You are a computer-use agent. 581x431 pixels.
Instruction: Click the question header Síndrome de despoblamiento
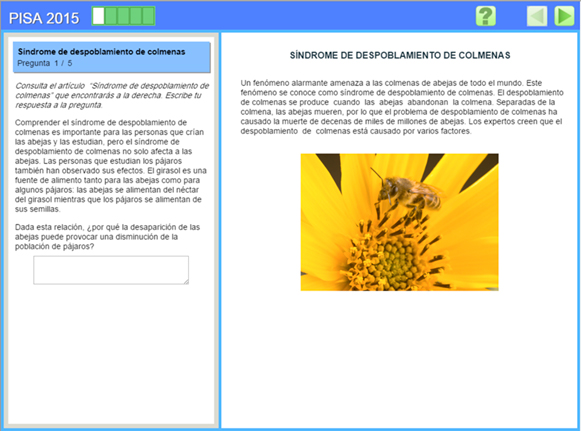102,52
